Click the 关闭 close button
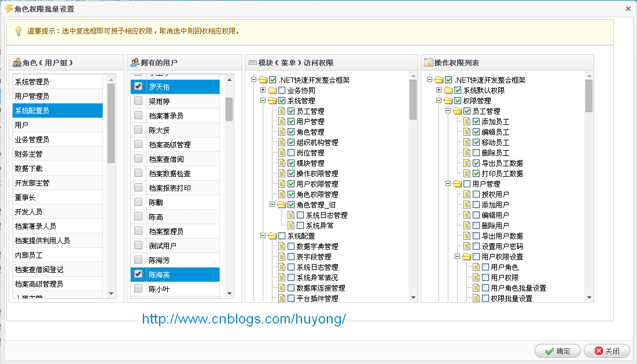 pyautogui.click(x=607, y=351)
